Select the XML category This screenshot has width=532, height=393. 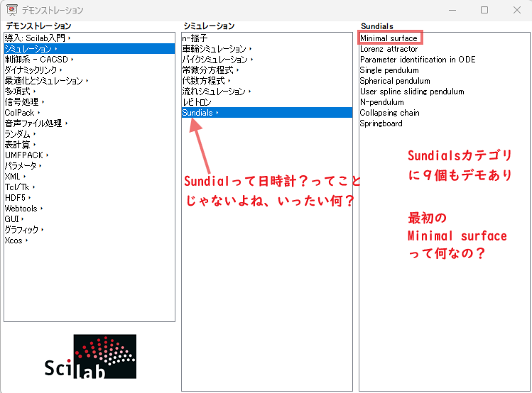click(89, 177)
